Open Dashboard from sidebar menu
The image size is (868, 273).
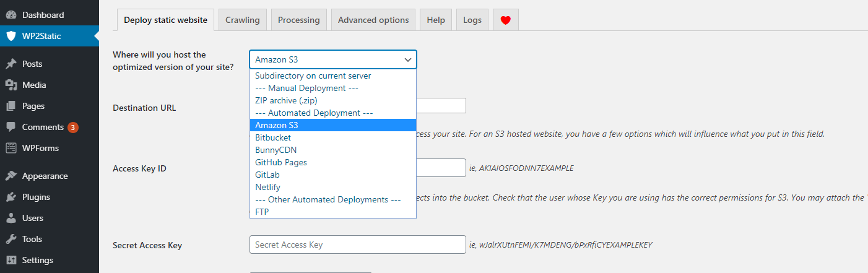point(50,15)
